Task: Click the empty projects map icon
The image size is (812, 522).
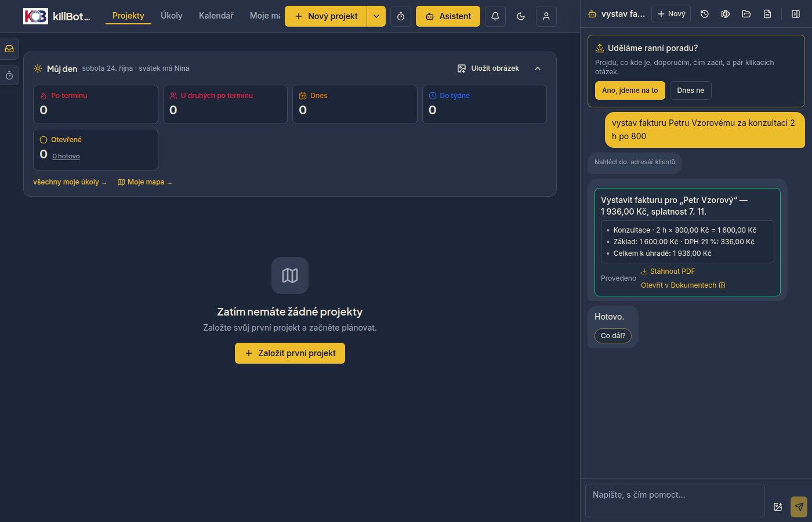Action: pyautogui.click(x=290, y=275)
